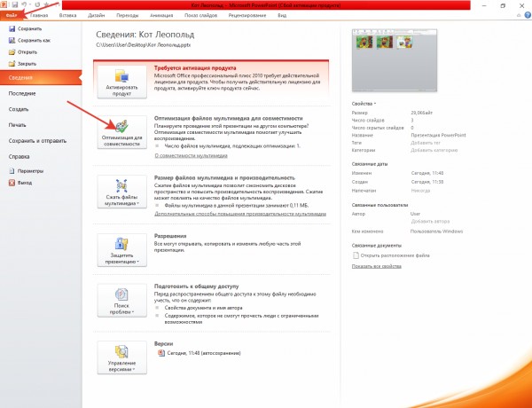Image resolution: width=532 pixels, height=408 pixels.
Task: Click Пользователь Windows last modified name
Action: (436, 231)
